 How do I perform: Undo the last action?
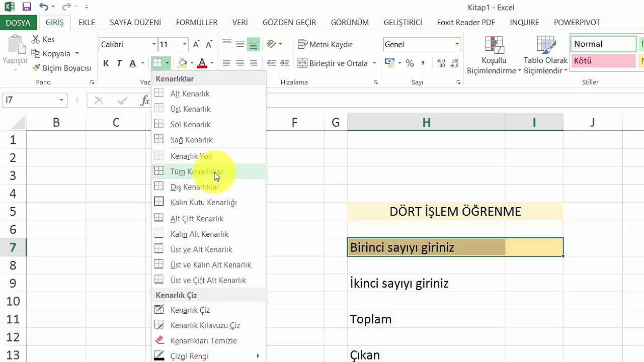44,7
